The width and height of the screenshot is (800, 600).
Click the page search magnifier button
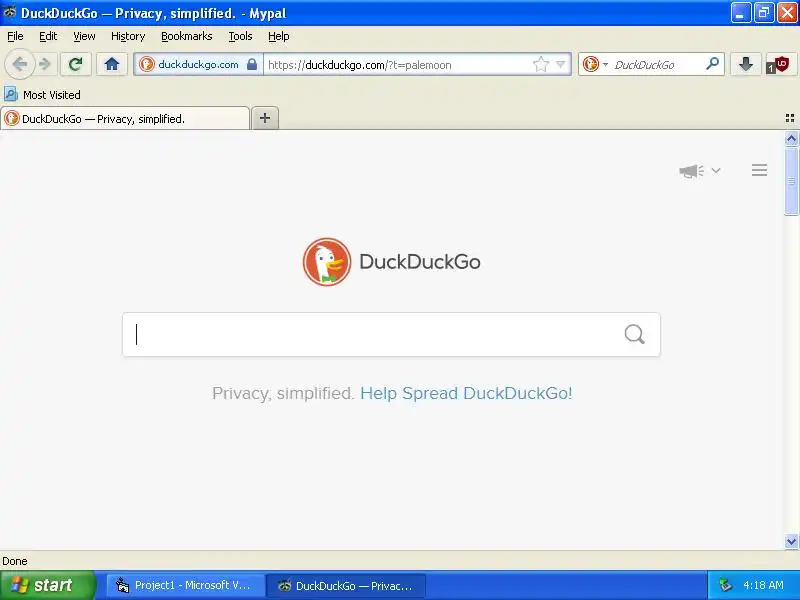634,335
